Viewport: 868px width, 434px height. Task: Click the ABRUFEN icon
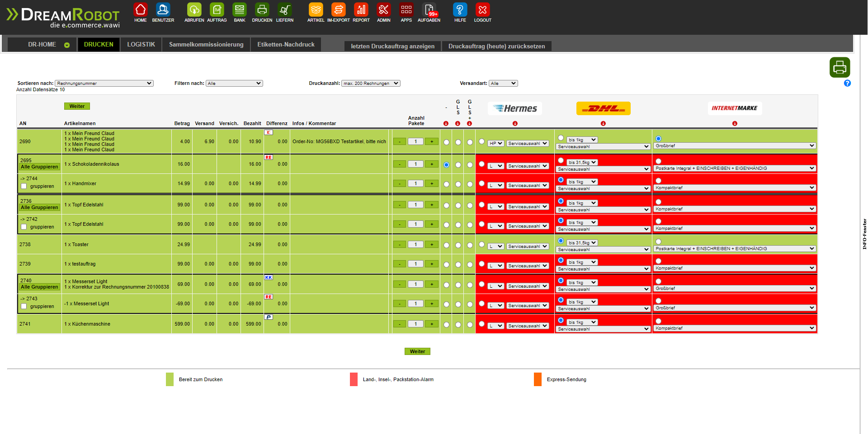(x=194, y=9)
